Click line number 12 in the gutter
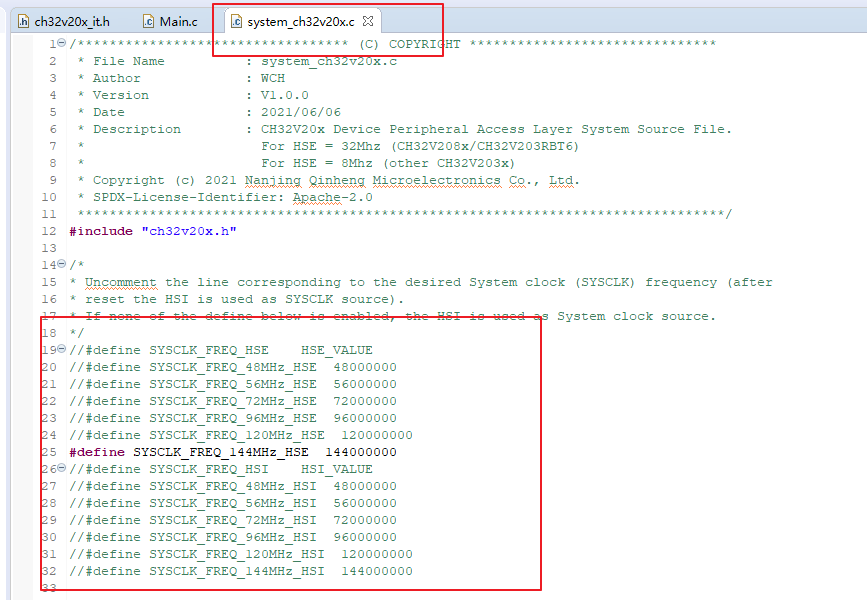The height and width of the screenshot is (600, 867). 49,231
